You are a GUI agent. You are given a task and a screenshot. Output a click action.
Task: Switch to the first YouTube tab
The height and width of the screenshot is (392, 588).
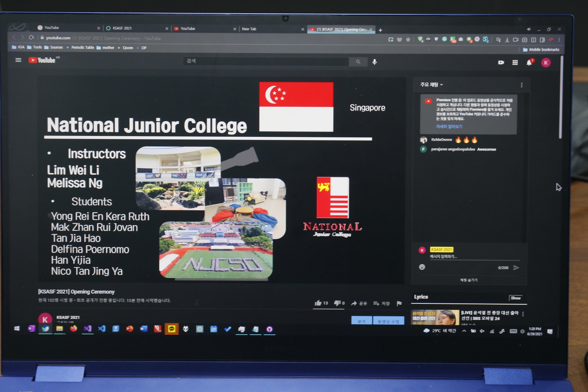(69, 28)
